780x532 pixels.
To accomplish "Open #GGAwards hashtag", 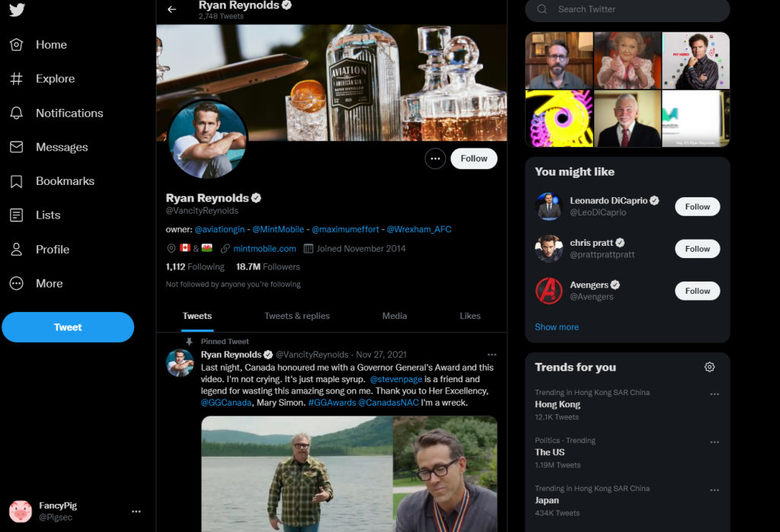I will coord(332,403).
